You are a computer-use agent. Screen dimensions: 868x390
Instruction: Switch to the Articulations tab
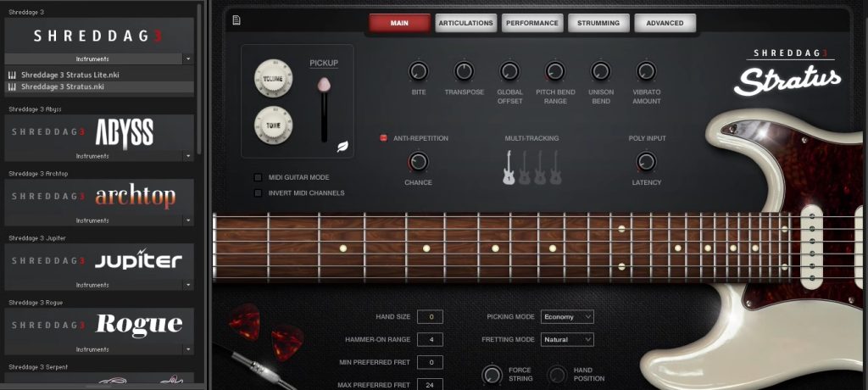[466, 23]
